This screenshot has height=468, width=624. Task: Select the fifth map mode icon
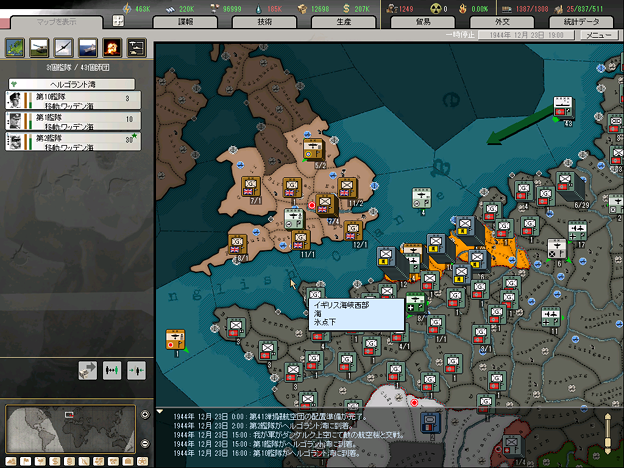tap(69, 461)
